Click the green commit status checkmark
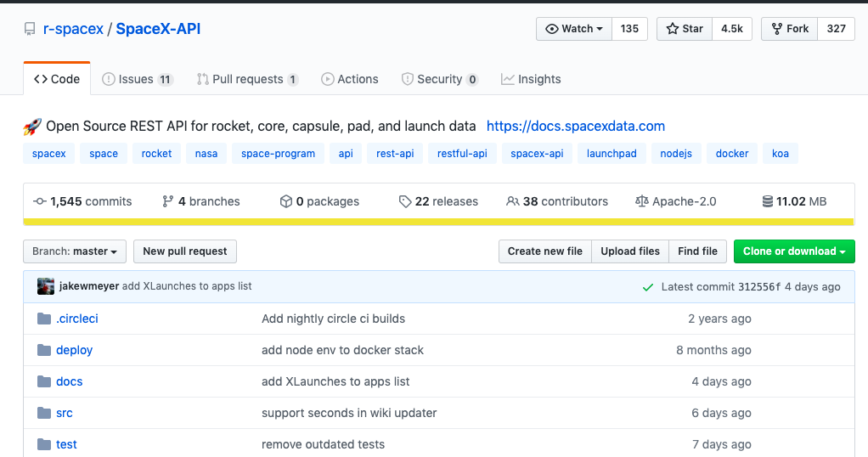Screen dimensions: 868x457 tap(648, 287)
